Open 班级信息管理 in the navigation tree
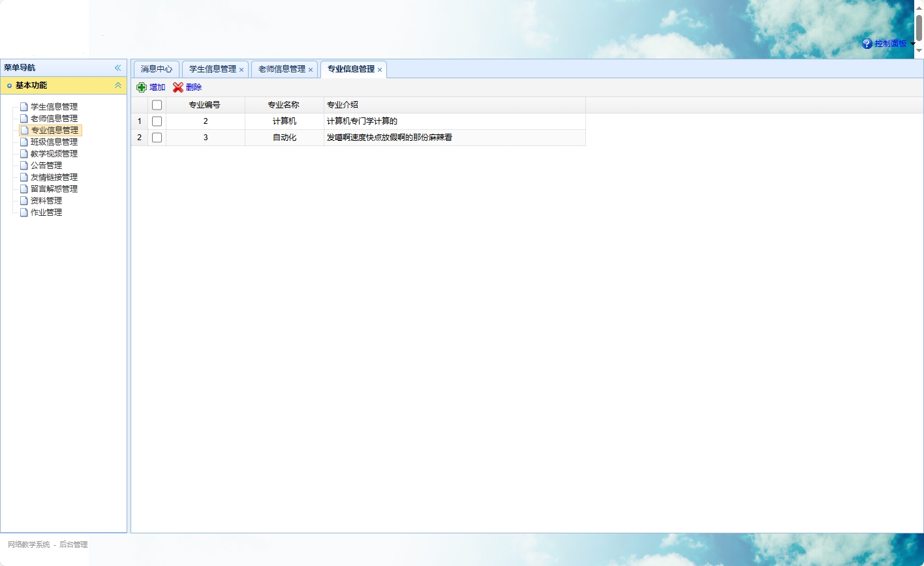The image size is (924, 566). [x=54, y=142]
